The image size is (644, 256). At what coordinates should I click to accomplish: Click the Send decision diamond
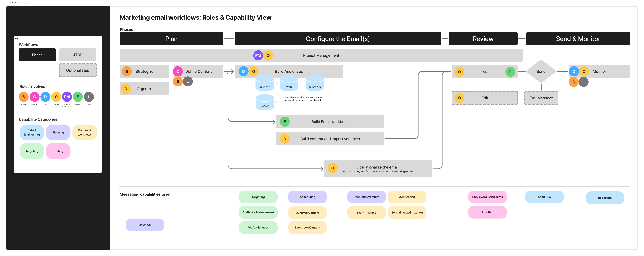tap(541, 71)
